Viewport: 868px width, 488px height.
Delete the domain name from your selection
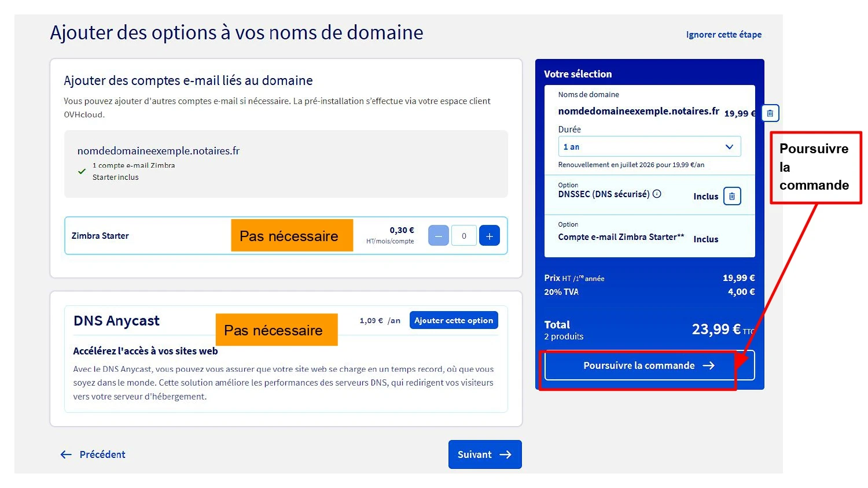(770, 113)
